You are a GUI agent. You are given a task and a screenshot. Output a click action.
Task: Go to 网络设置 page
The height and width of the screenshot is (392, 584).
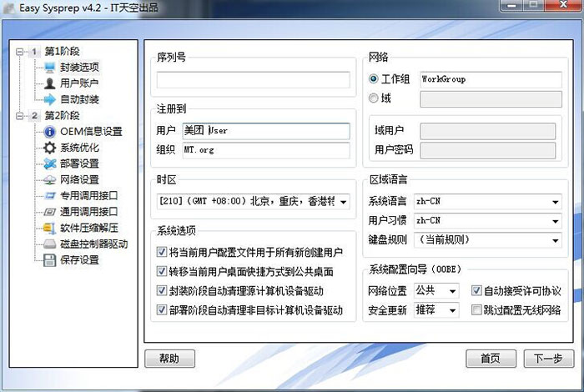coord(79,180)
